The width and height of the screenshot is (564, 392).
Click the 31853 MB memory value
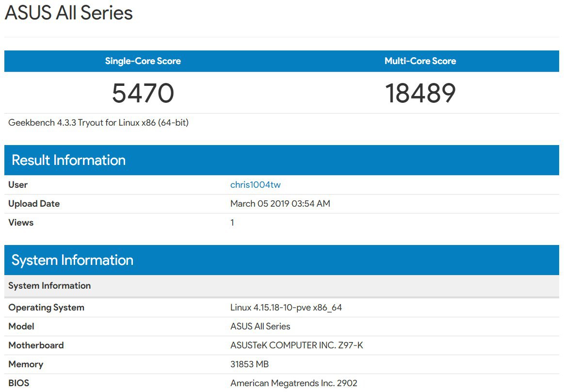click(x=249, y=364)
